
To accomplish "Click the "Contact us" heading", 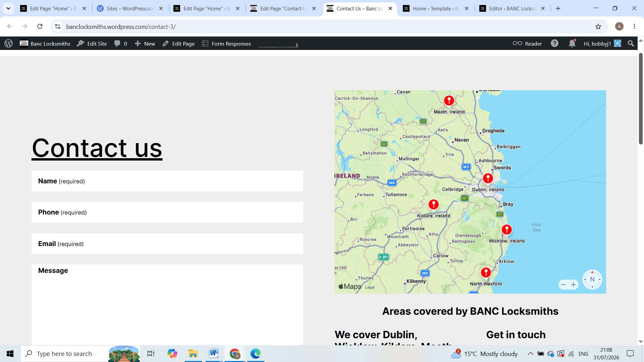I will tap(97, 148).
